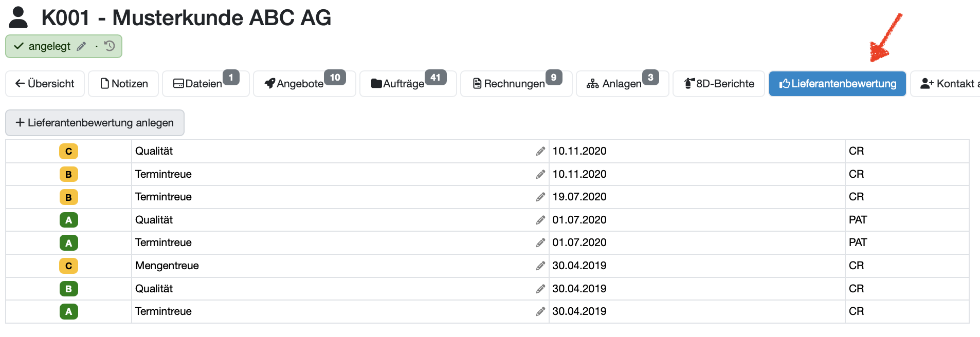Screen dimensions: 980x337
Task: Click the green A badge for Termintreue 30.04.2019
Action: pos(68,311)
